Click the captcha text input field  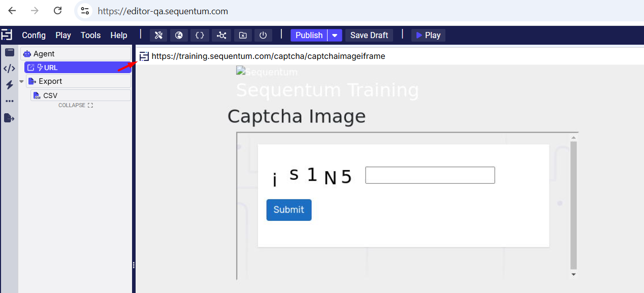click(430, 175)
